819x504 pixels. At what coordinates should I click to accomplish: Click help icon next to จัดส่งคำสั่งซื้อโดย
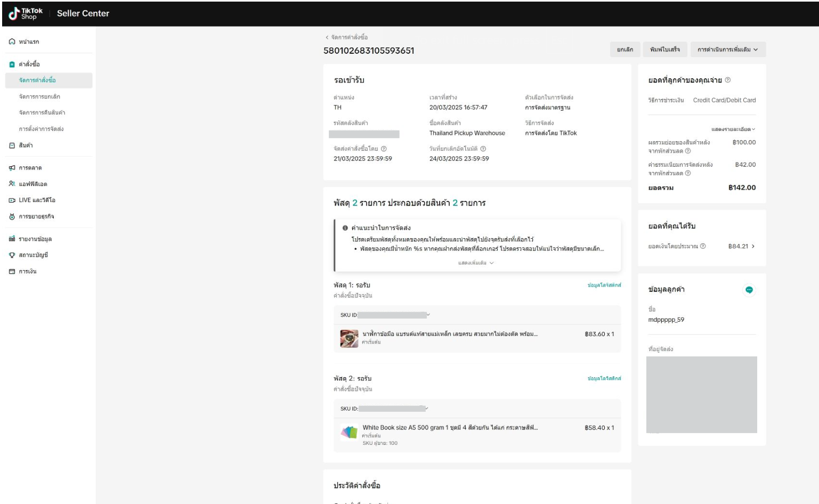[384, 149]
